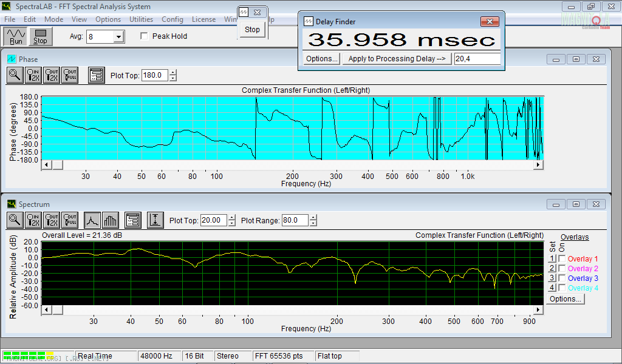Click the Spectrum window title icon
The width and height of the screenshot is (622, 364).
pyautogui.click(x=11, y=204)
